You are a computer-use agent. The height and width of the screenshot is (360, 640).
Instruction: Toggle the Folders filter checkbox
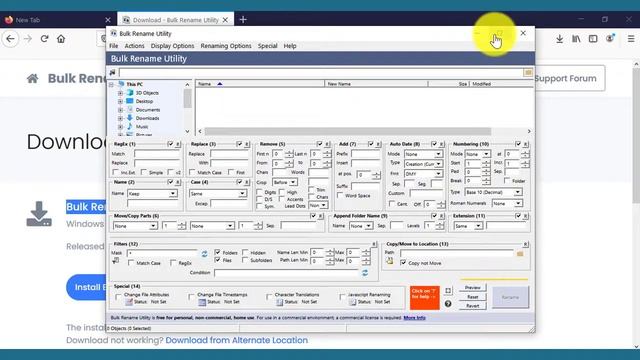coord(218,253)
